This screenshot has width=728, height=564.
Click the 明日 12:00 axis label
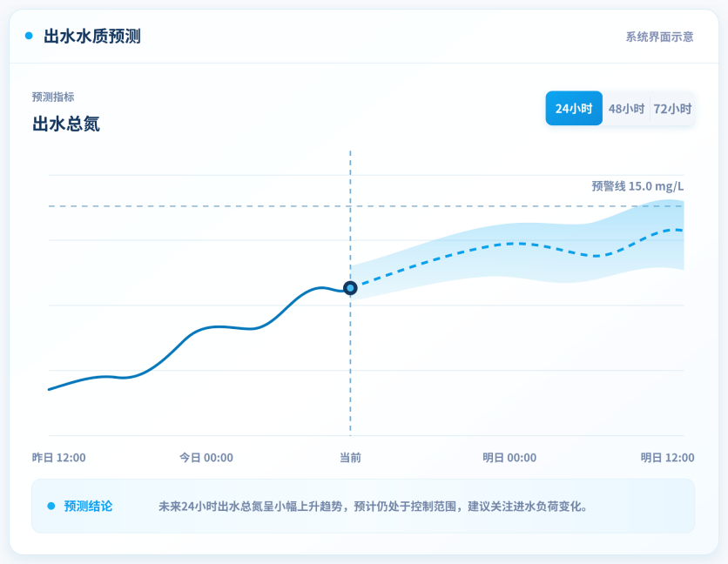point(667,458)
